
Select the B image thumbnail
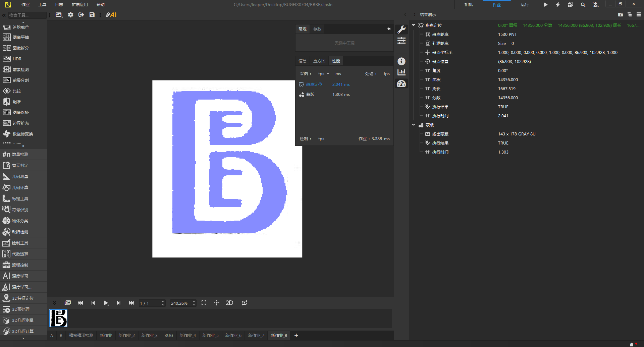pos(58,318)
